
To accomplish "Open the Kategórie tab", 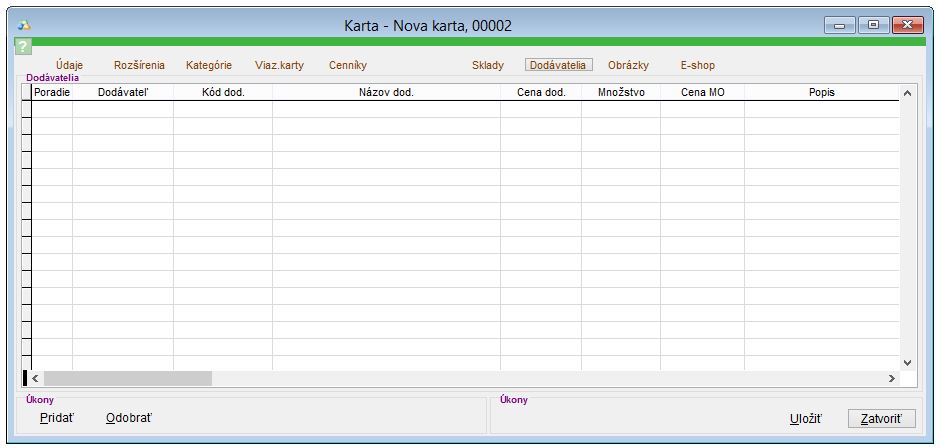I will pyautogui.click(x=209, y=65).
